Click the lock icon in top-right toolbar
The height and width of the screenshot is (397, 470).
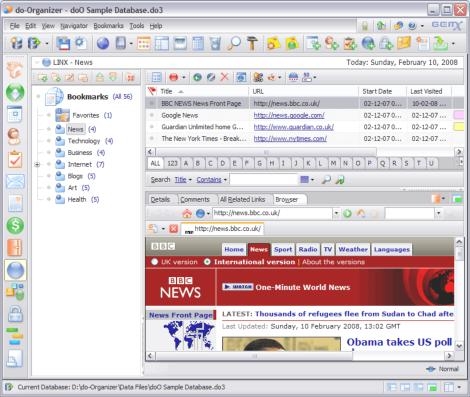(365, 26)
